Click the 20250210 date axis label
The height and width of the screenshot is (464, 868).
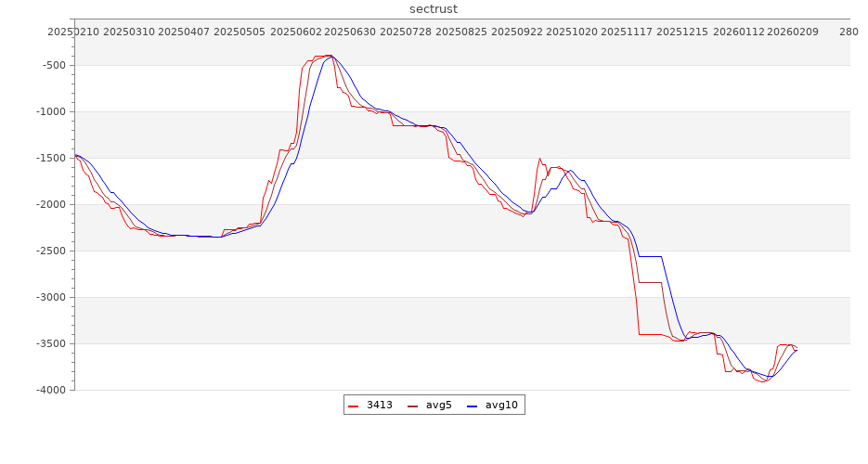click(73, 32)
